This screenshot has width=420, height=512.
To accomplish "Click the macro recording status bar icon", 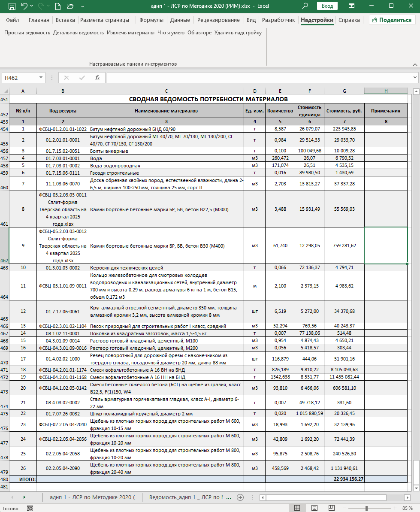I will 30,508.
